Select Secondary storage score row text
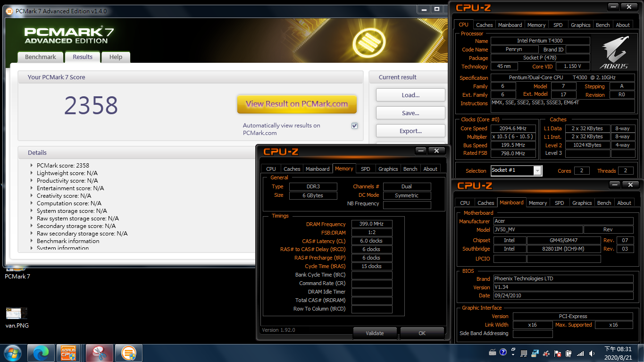The image size is (644, 362). (x=76, y=226)
